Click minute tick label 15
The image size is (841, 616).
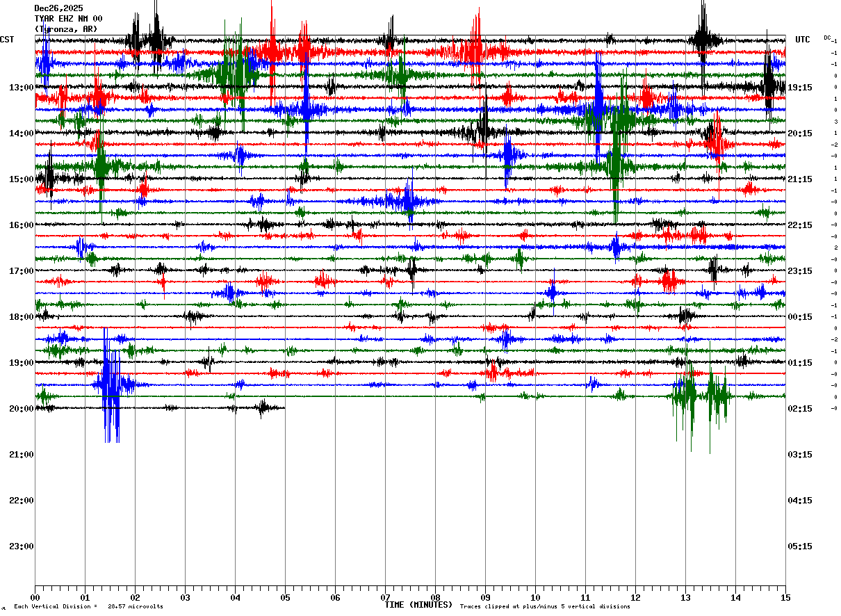click(x=785, y=598)
